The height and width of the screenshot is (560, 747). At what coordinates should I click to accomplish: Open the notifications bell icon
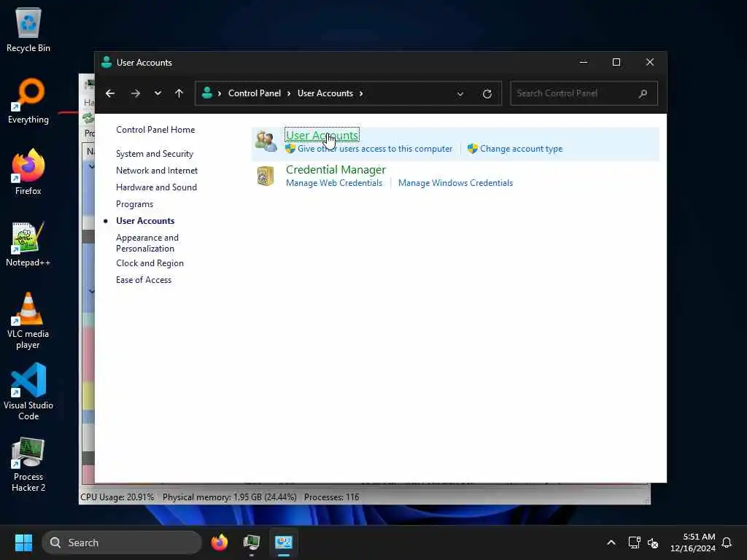[x=727, y=542]
